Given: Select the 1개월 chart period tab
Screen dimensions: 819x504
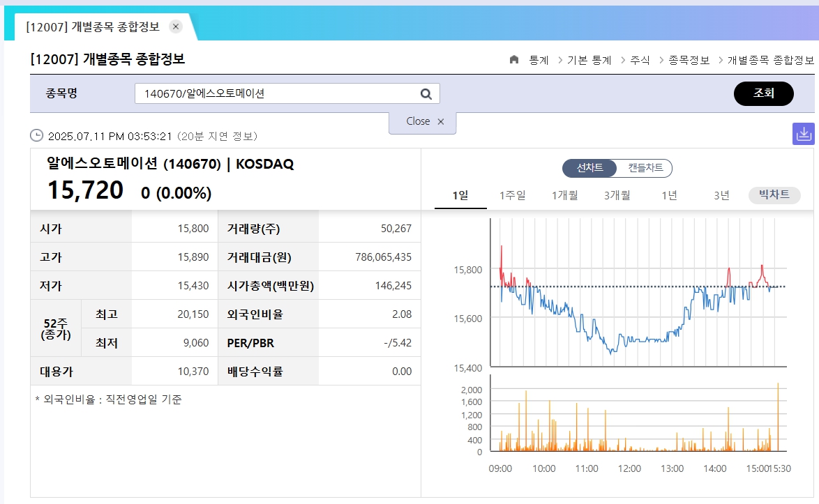Looking at the screenshot, I should click(564, 195).
